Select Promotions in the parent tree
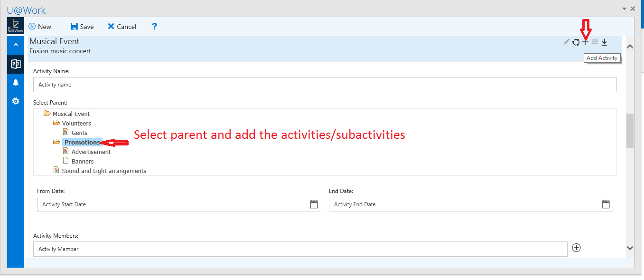The image size is (644, 280). (82, 142)
